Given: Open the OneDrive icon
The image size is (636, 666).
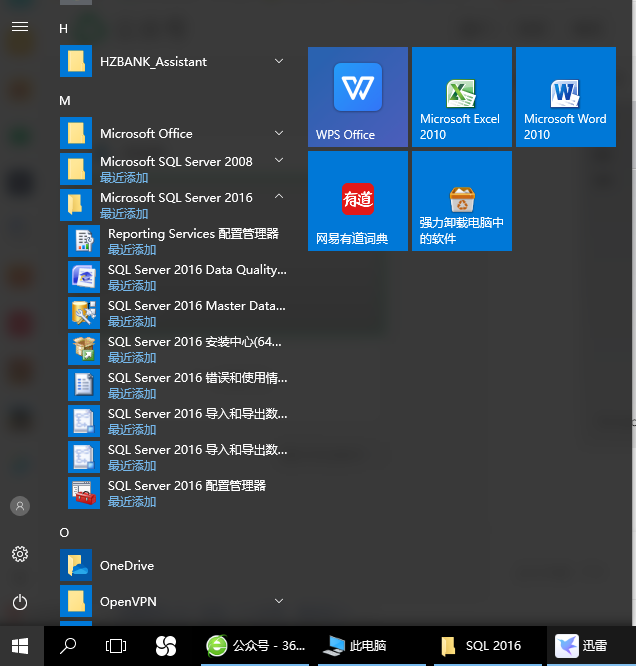Looking at the screenshot, I should coord(76,565).
